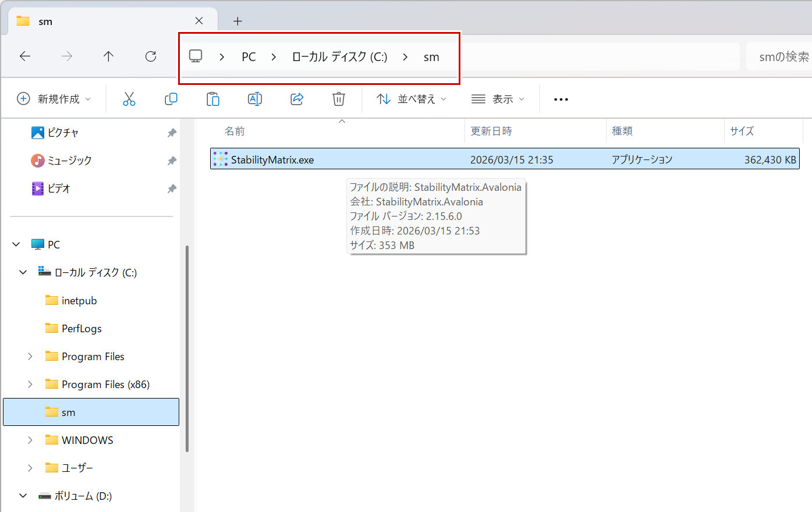Screen dimensions: 812x512
Task: Open the 新規作成 dropdown menu
Action: pos(54,99)
